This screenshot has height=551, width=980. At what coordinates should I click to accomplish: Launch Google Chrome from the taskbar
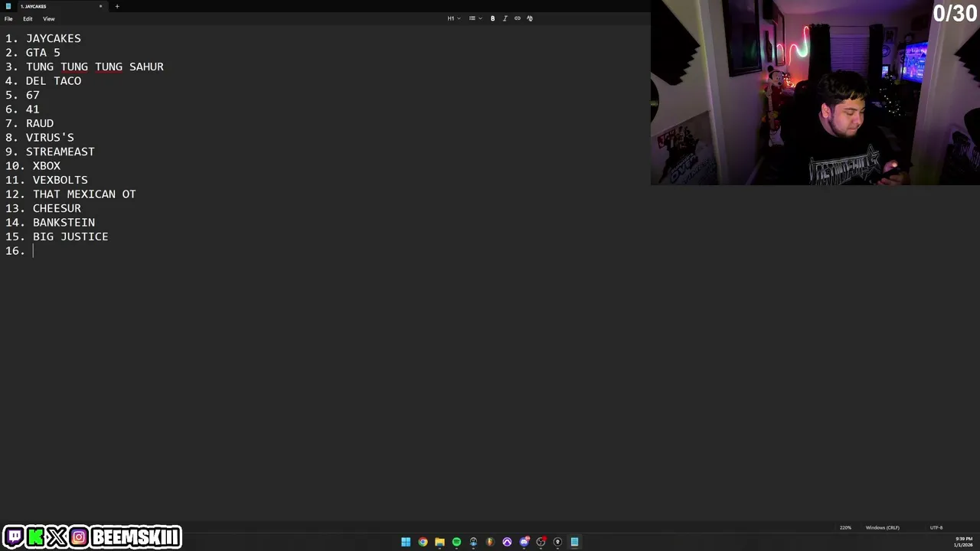[423, 542]
